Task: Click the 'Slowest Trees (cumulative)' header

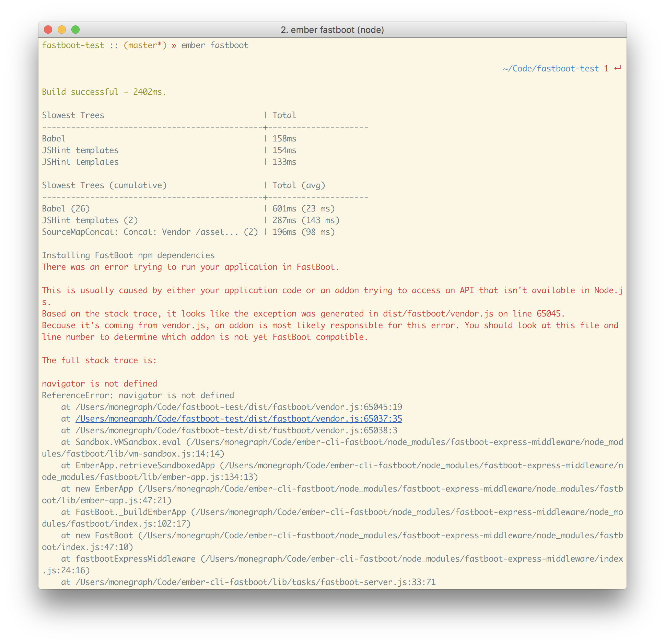Action: point(104,185)
